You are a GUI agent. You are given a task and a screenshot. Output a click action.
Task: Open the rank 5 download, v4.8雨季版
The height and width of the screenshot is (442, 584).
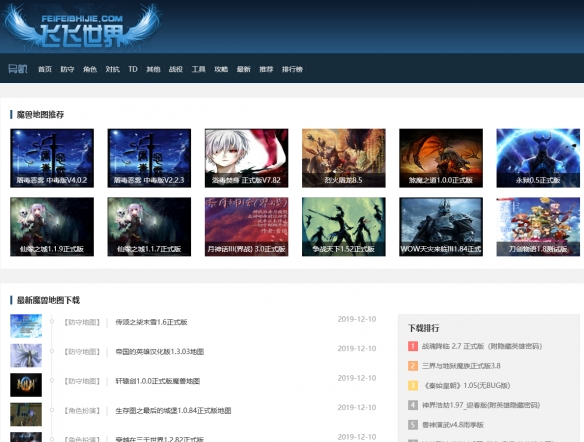pos(453,425)
